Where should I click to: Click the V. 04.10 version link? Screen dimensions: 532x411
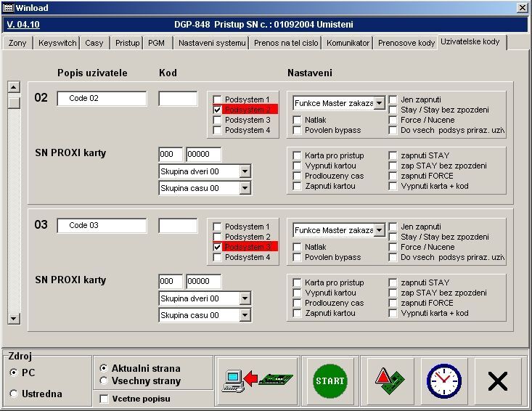pos(23,24)
